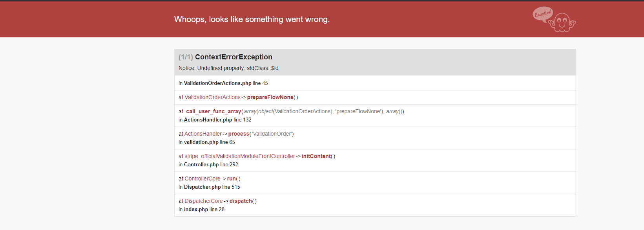Click the index.php line 28 text
Viewport: 644px width, 230px height.
pyautogui.click(x=201, y=209)
